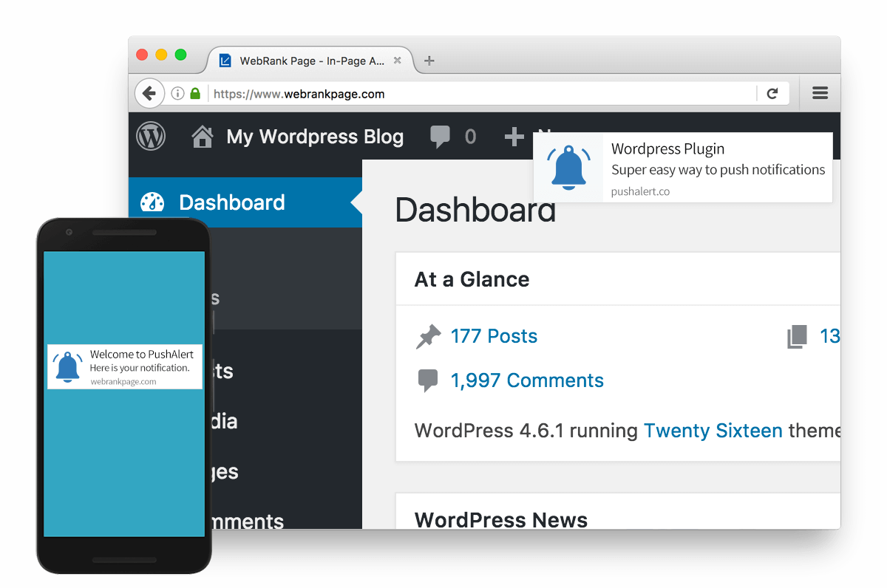Click the pushpin icon next to 177 Posts
Screen dimensions: 887x588
point(429,336)
